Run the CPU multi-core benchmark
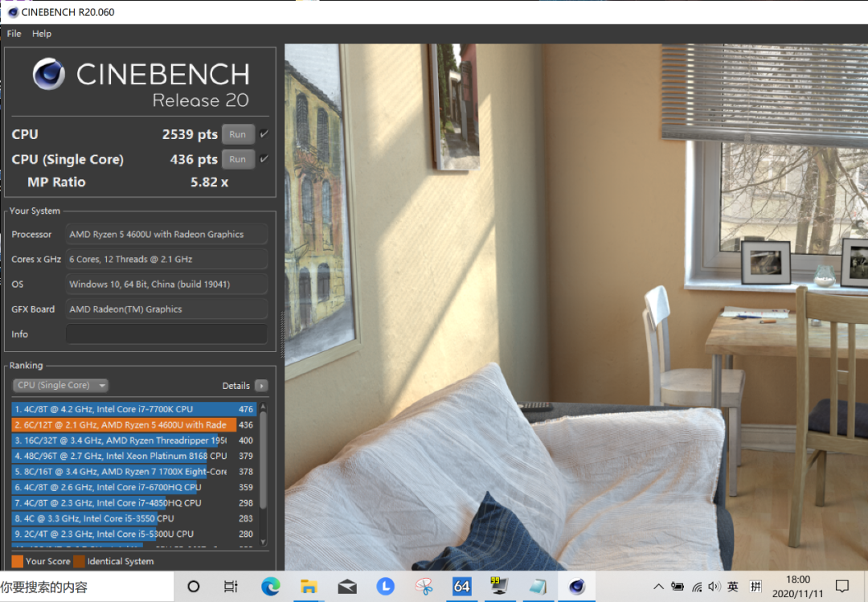 pos(238,134)
